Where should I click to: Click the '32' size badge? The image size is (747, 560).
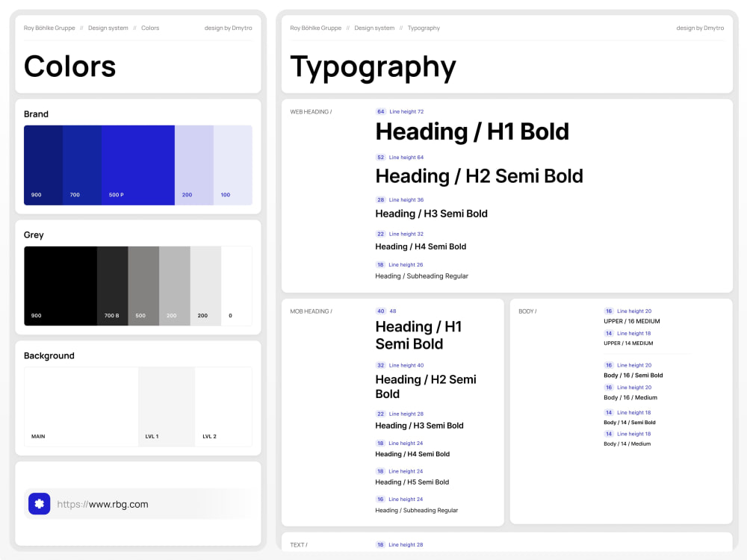pos(380,365)
